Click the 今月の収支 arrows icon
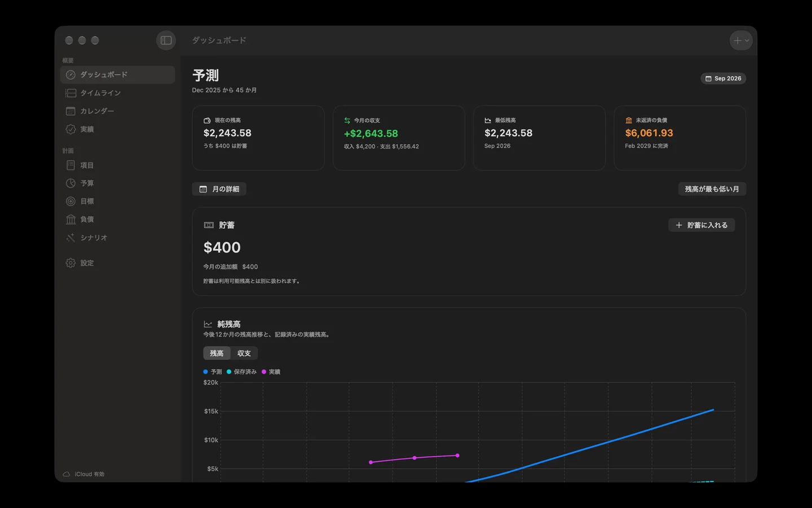Viewport: 812px width, 508px height. coord(347,120)
